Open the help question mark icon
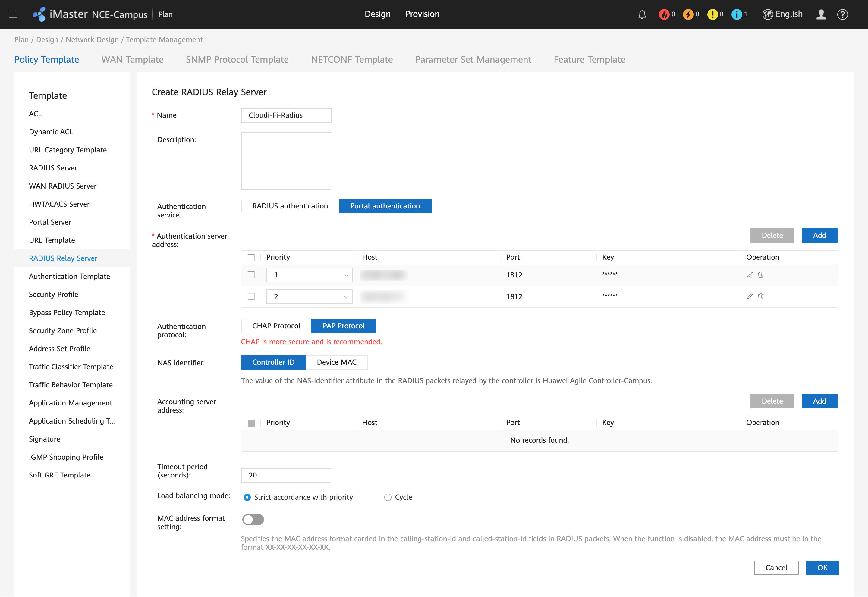This screenshot has width=868, height=597. [x=843, y=14]
